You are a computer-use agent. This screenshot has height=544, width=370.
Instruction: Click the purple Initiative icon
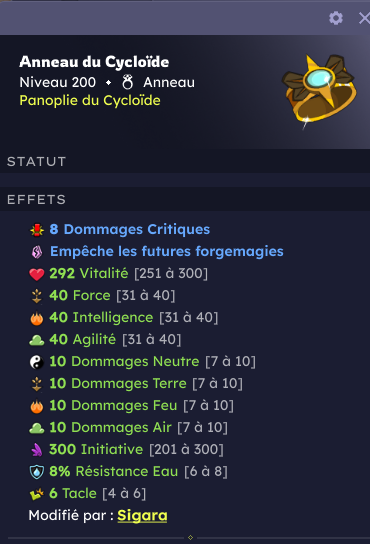pos(37,450)
